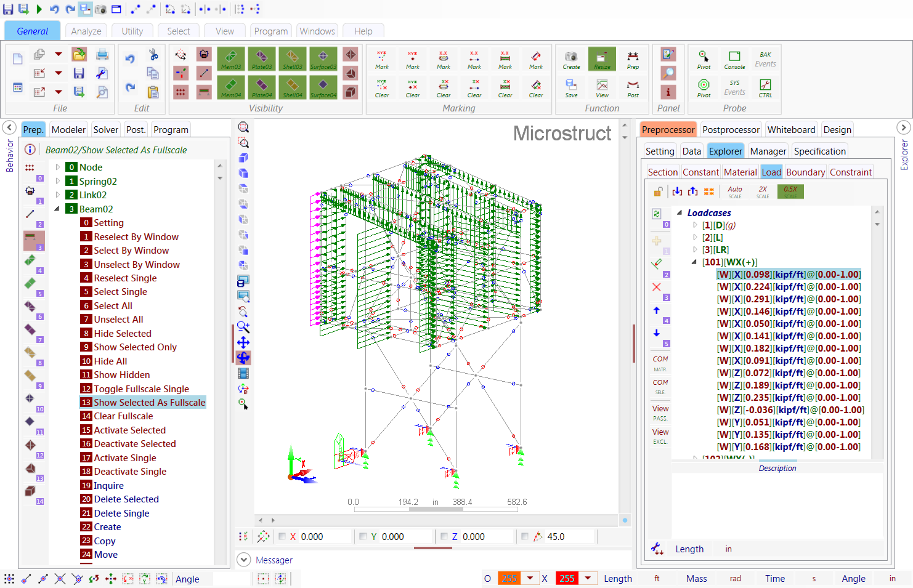
Task: Expand loadcase [3][LR]
Action: [695, 250]
